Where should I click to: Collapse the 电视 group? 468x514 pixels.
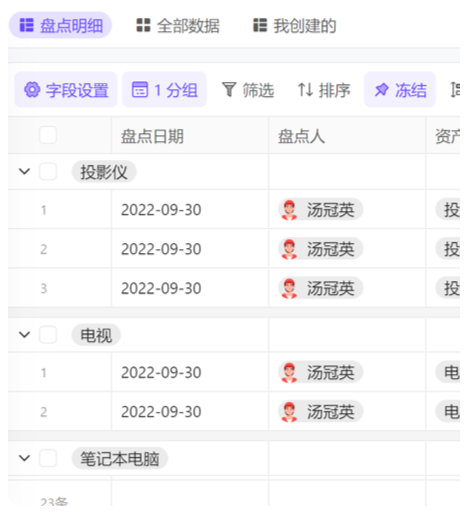click(x=24, y=335)
